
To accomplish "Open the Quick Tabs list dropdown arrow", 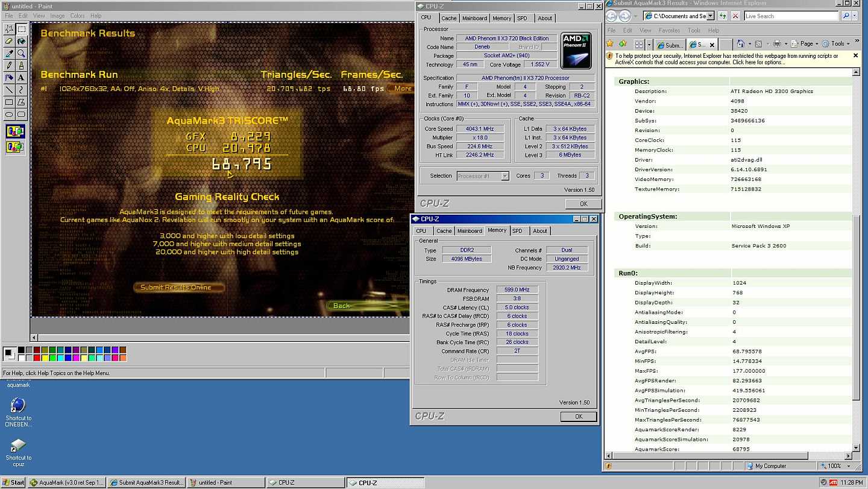I will [x=649, y=44].
